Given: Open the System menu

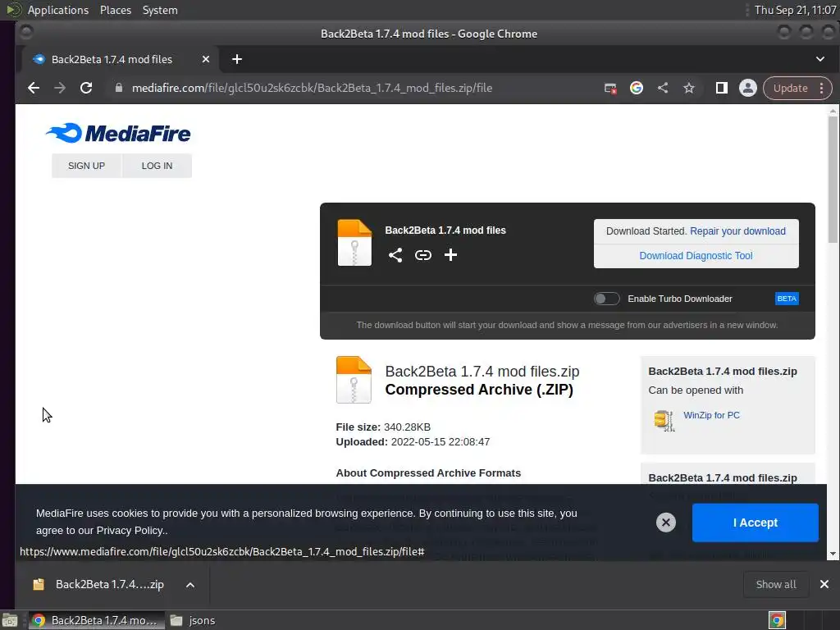Looking at the screenshot, I should [x=160, y=10].
